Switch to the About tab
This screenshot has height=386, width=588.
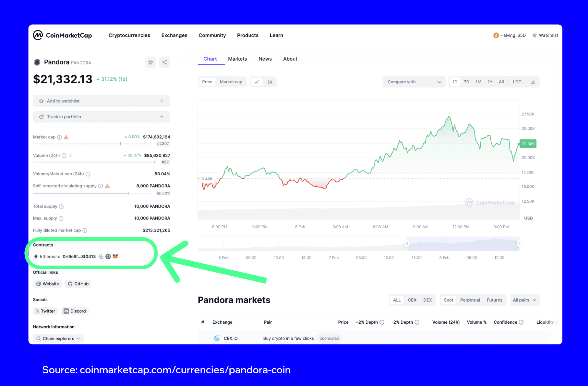tap(290, 59)
